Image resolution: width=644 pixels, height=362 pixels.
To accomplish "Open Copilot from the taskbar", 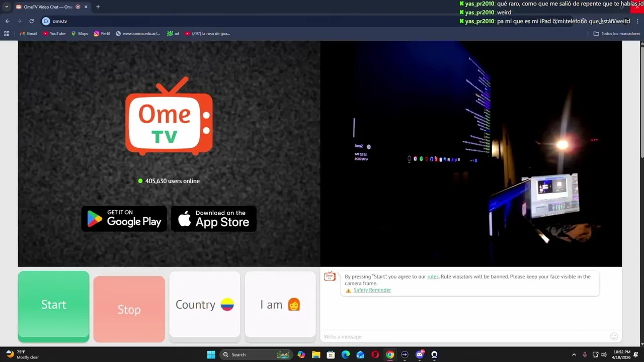I will click(x=301, y=354).
